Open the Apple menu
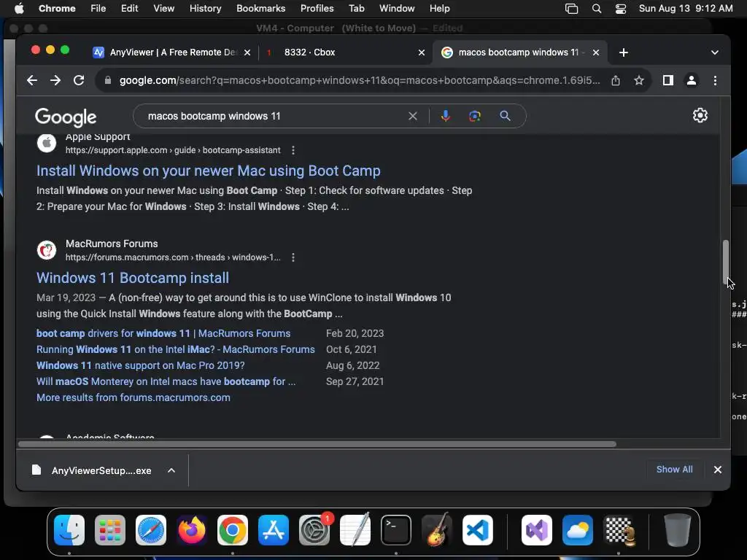Screen dimensions: 747x560 pyautogui.click(x=20, y=8)
